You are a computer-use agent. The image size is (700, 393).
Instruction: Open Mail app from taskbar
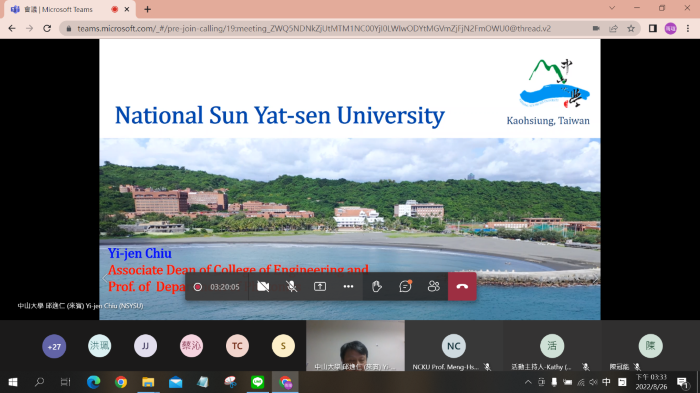coord(175,382)
